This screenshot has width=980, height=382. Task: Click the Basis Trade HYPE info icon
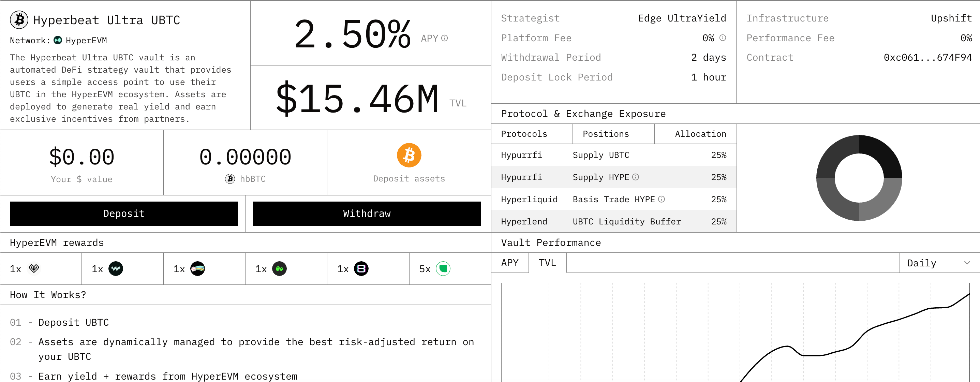(x=662, y=199)
